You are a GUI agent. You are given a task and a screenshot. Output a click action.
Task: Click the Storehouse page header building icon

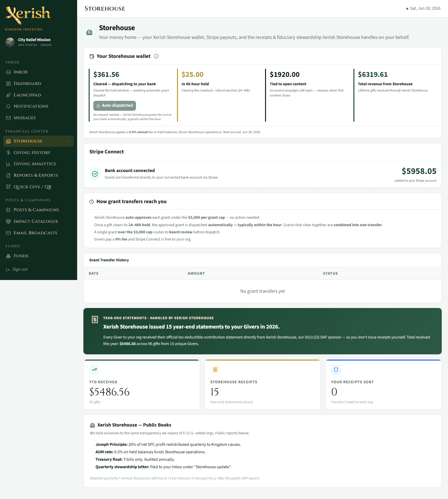tap(89, 32)
